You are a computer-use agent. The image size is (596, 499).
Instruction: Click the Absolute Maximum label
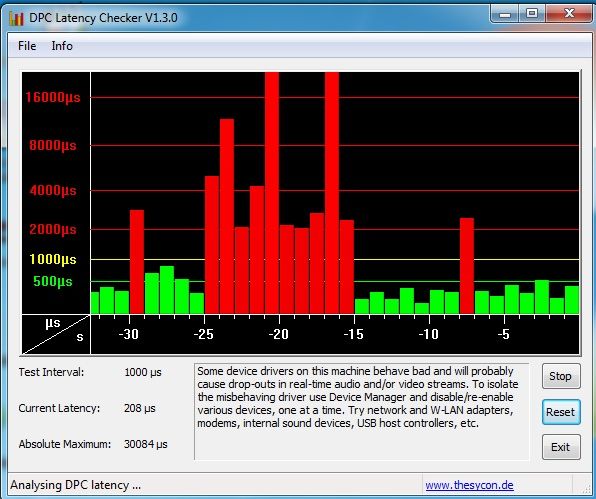point(65,444)
